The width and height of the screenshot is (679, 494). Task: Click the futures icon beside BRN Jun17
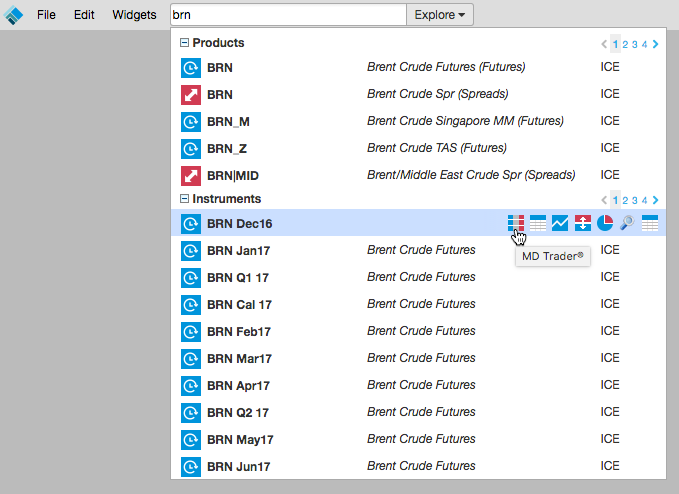191,467
